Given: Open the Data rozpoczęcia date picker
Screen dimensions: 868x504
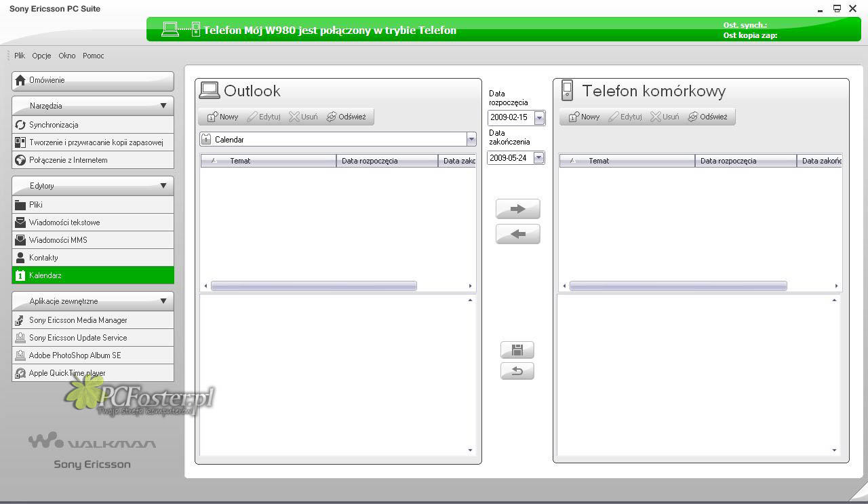Looking at the screenshot, I should 539,118.
